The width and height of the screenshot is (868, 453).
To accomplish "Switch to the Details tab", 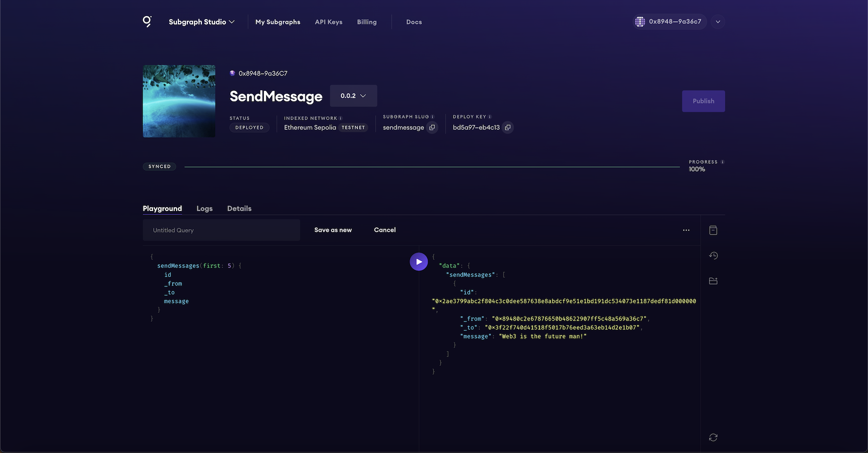I will (x=239, y=208).
